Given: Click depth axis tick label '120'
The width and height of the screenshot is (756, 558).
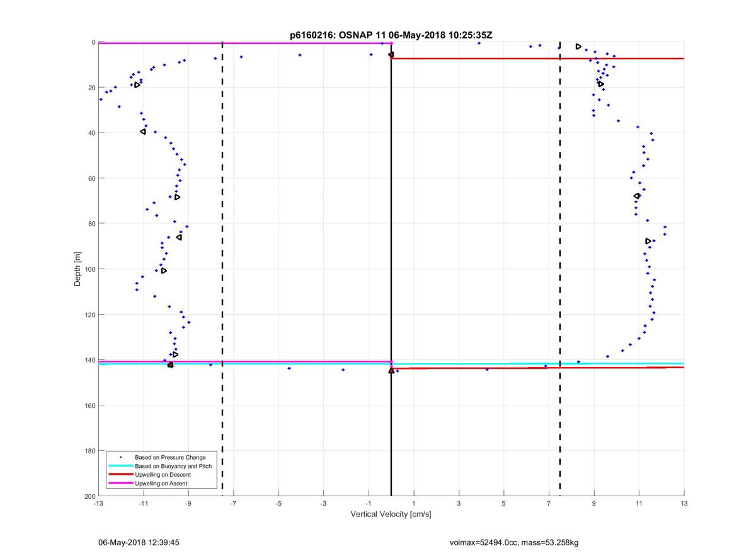Looking at the screenshot, I should pos(89,315).
